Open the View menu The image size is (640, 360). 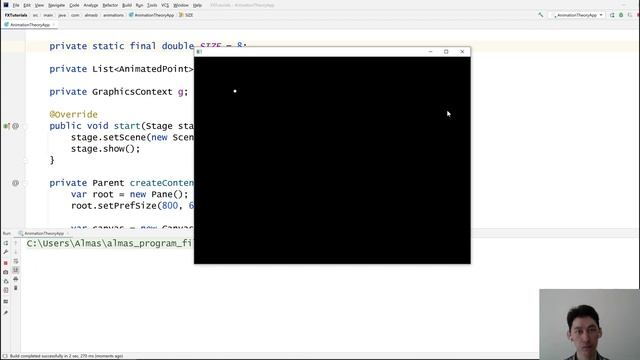[x=39, y=5]
